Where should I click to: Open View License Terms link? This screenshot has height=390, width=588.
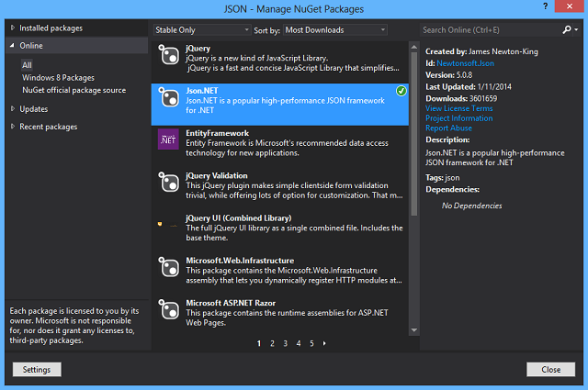[x=459, y=108]
